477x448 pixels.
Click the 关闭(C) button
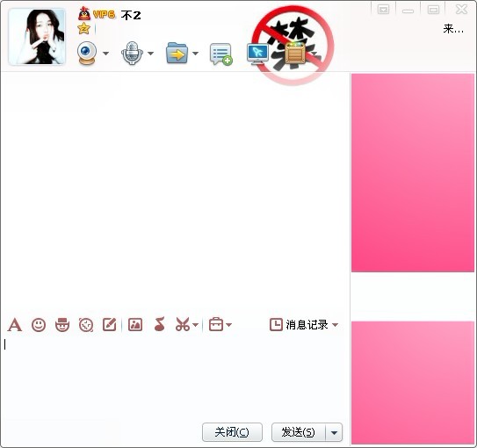pos(232,432)
